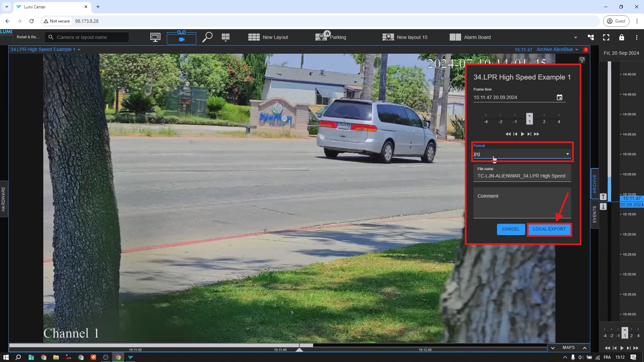
Task: Click the magnifier search icon in toolbar
Action: click(x=207, y=37)
